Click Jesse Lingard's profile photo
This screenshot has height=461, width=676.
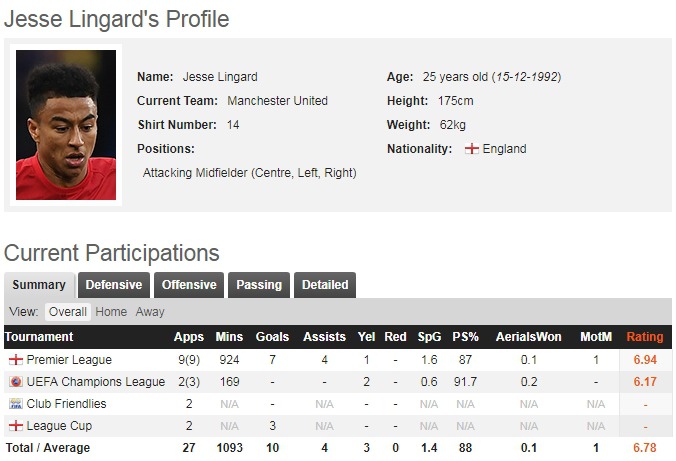[x=66, y=125]
